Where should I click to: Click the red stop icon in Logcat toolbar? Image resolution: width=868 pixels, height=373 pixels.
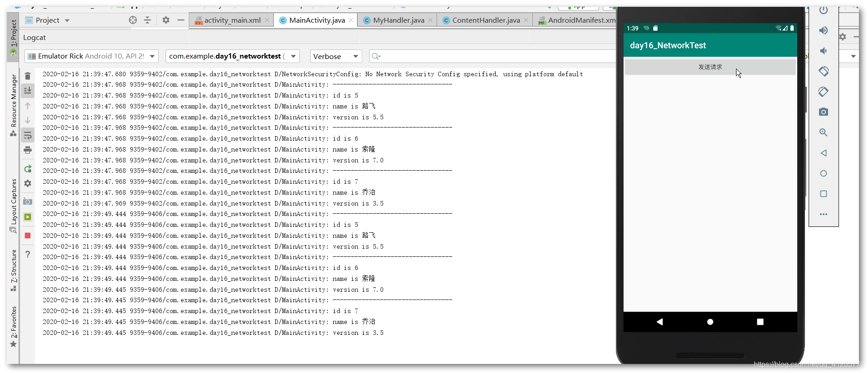(28, 236)
